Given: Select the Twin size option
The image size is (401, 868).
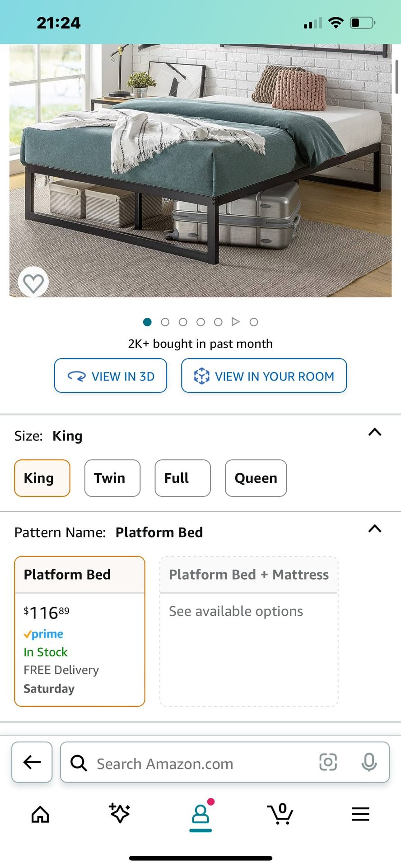Looking at the screenshot, I should [x=112, y=478].
